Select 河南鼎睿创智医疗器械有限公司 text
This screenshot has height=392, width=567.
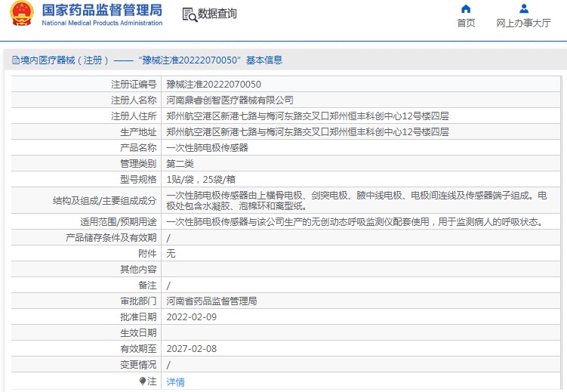click(230, 100)
